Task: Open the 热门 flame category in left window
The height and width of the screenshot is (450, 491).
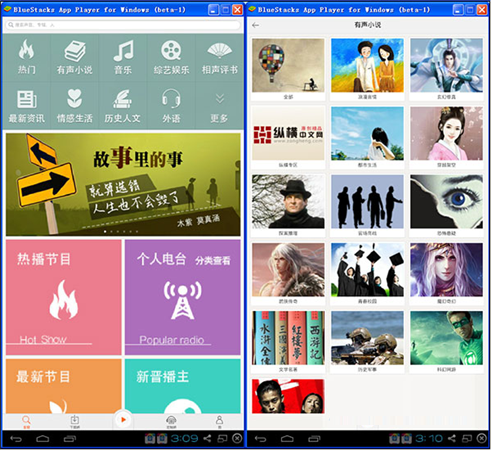Action: (x=26, y=57)
